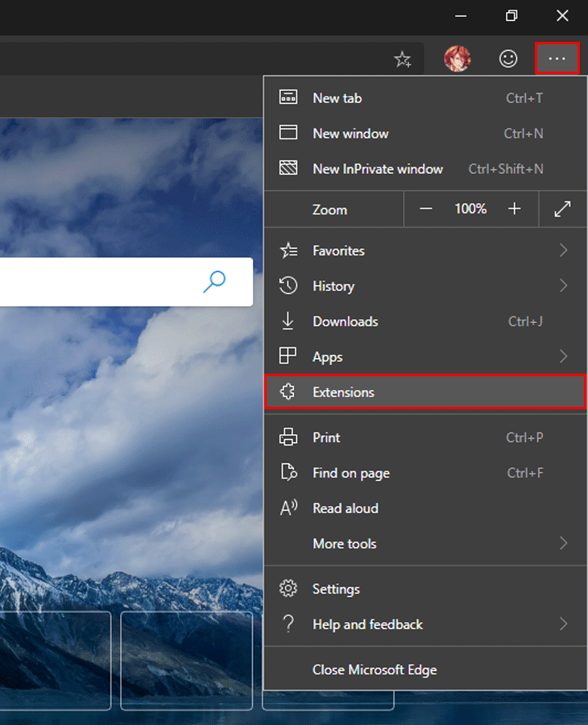Screen dimensions: 588x725
Task: Expand the More tools submenu chevron
Action: 563,543
